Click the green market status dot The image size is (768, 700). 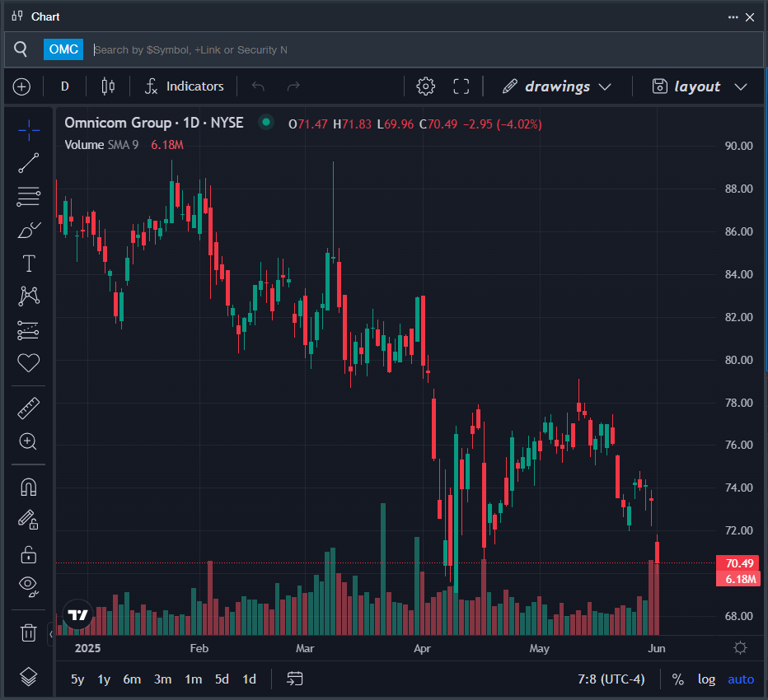tap(266, 123)
